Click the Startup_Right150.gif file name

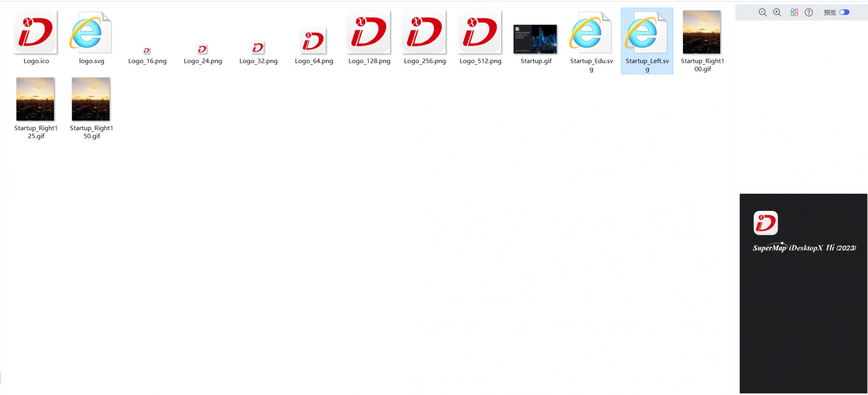tap(91, 132)
